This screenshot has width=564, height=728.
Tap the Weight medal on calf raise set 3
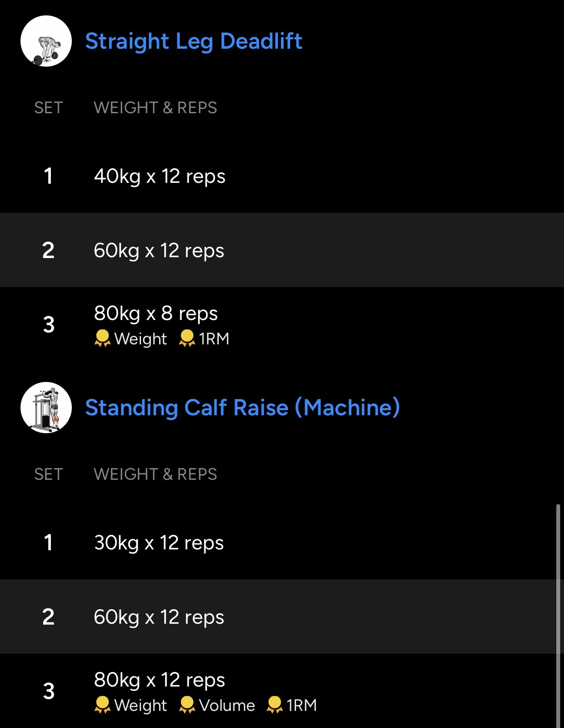(x=131, y=705)
